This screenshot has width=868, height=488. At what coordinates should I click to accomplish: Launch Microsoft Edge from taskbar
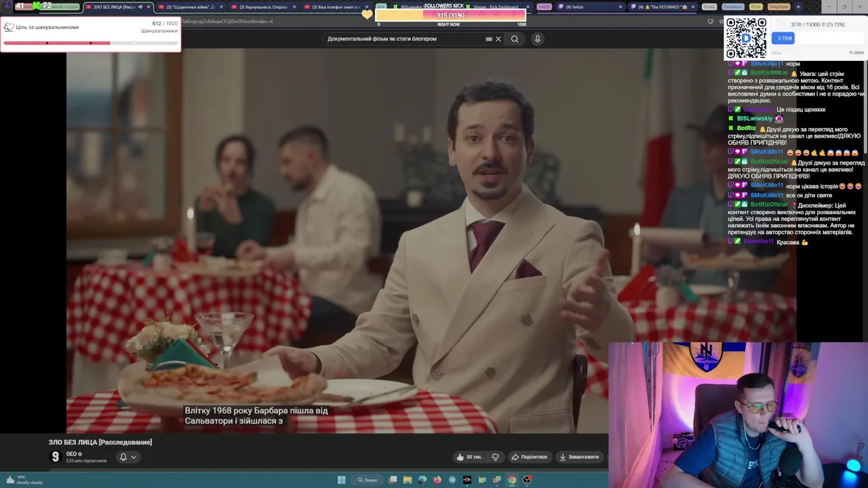pyautogui.click(x=422, y=480)
